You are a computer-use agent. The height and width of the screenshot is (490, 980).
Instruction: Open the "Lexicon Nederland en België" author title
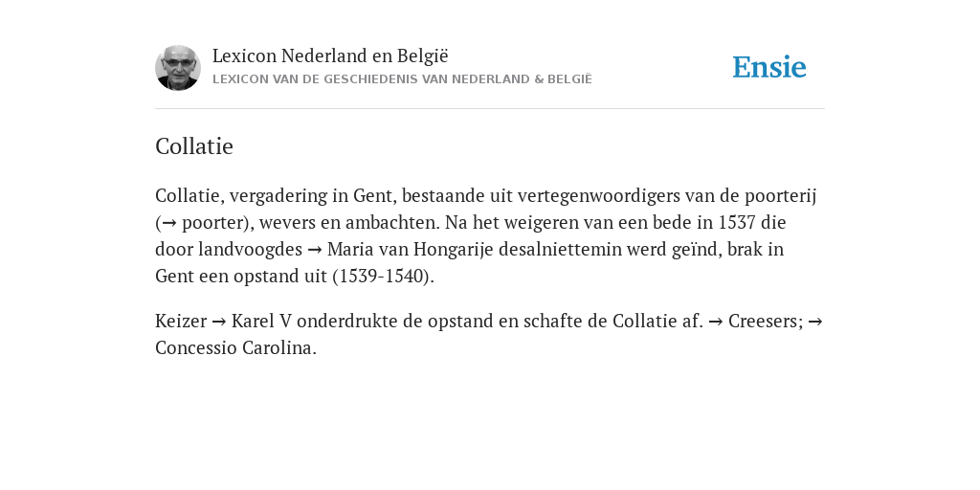[330, 56]
